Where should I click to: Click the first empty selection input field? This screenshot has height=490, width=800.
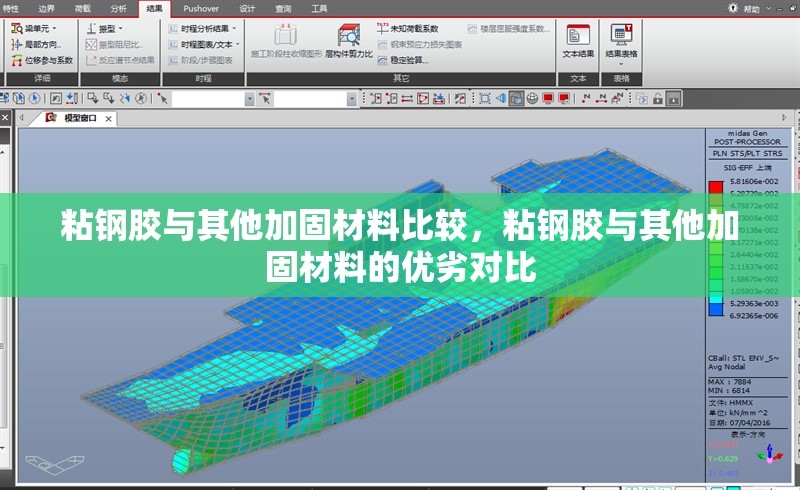click(x=208, y=99)
